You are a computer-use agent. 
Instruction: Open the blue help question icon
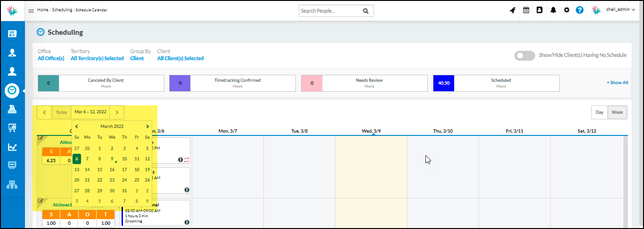580,10
